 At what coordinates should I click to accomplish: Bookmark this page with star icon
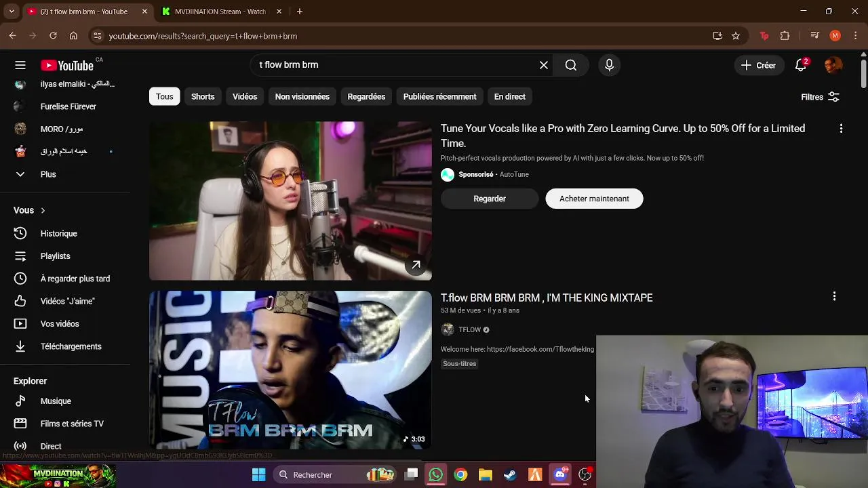[736, 36]
